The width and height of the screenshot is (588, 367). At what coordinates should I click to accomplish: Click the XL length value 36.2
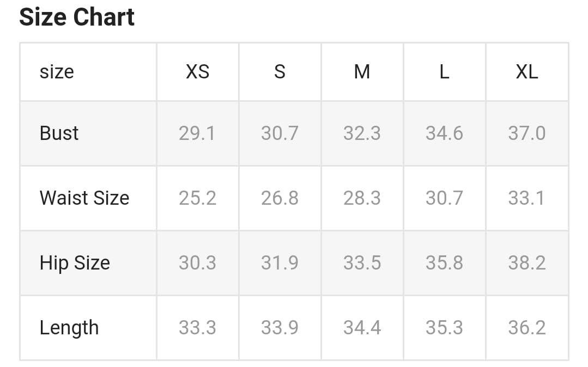point(526,327)
